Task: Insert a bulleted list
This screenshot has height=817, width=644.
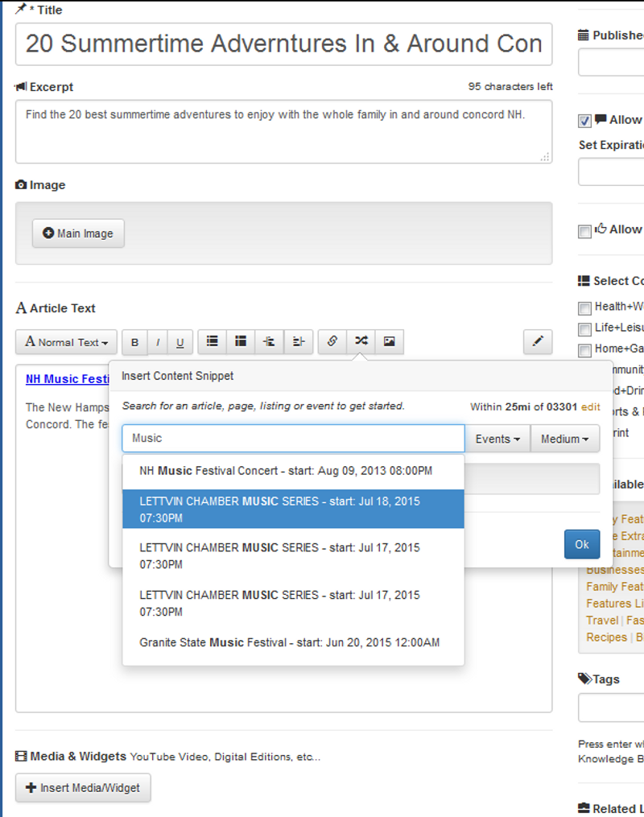Action: pos(212,342)
